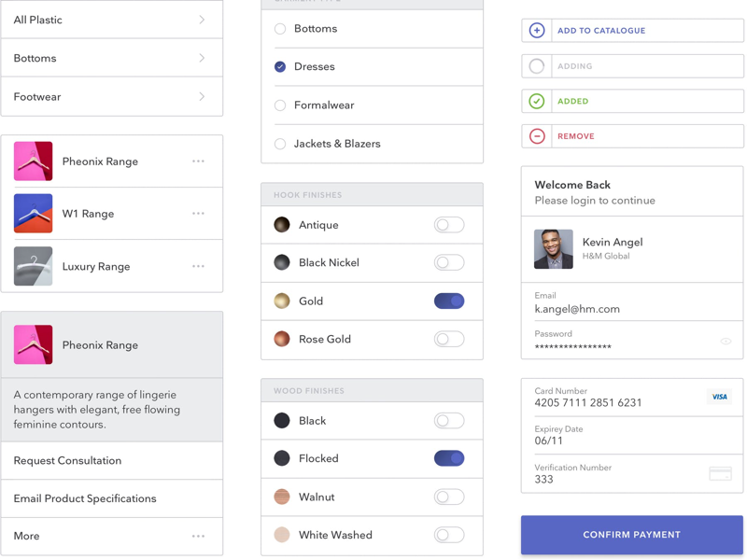Click the Visa card icon in Card Number field
Image resolution: width=747 pixels, height=560 pixels.
tap(719, 396)
